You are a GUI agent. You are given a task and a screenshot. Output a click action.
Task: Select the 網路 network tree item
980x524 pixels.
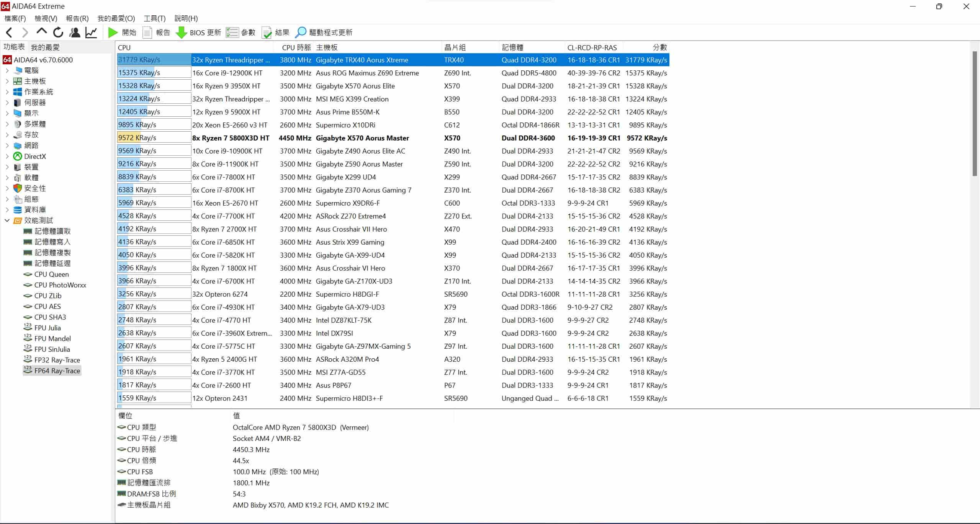tap(26, 145)
